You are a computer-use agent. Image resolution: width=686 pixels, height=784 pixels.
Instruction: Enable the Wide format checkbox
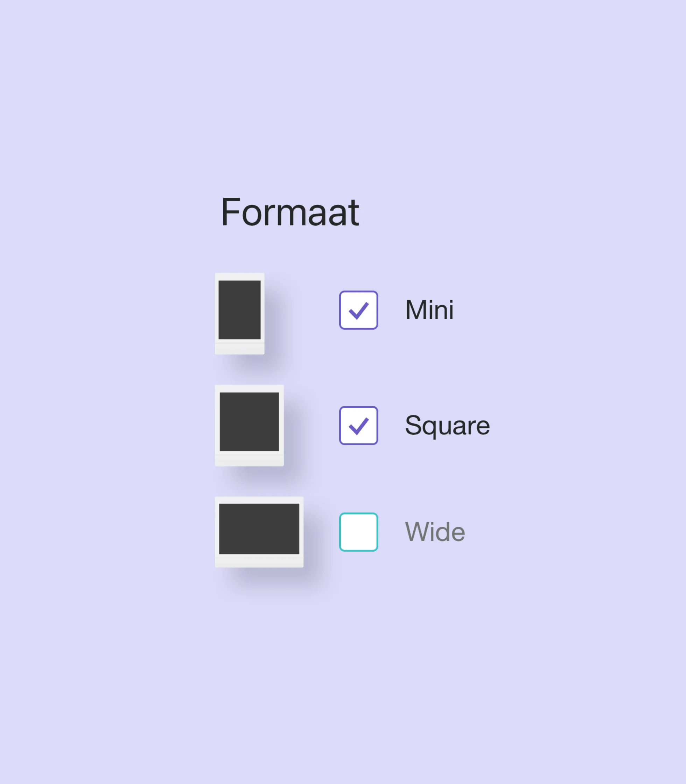(358, 532)
